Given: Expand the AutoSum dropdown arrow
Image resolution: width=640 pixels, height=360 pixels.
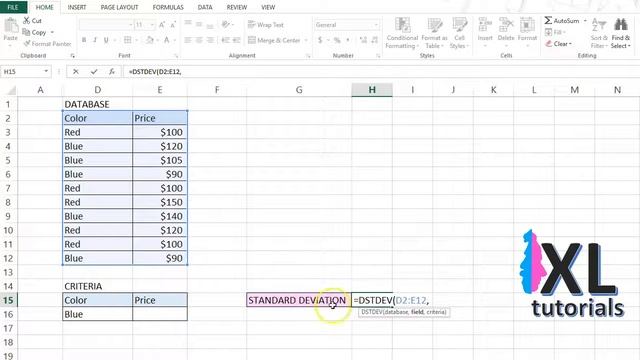Looking at the screenshot, I should pyautogui.click(x=585, y=20).
